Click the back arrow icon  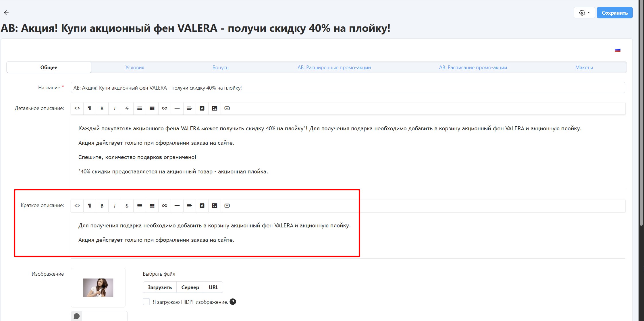[7, 13]
